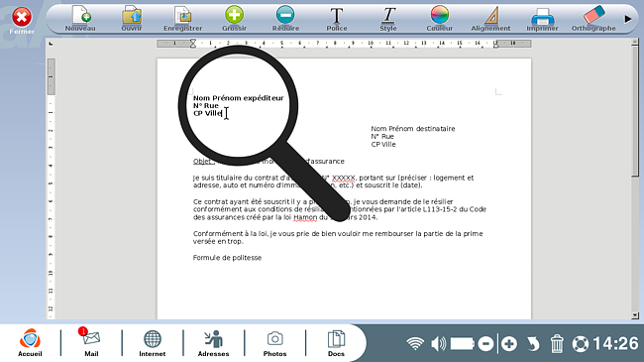
Task: Click the vertical scrollbar down arrow
Action: pyautogui.click(x=635, y=315)
